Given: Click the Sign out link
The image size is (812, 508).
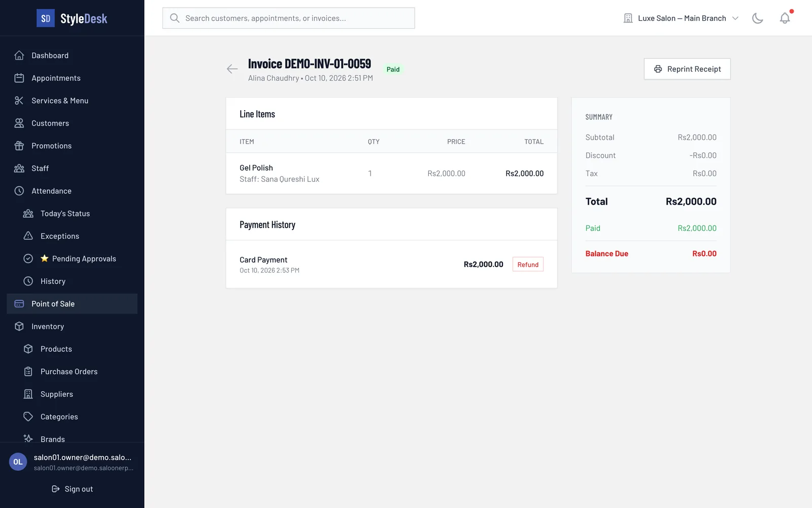Looking at the screenshot, I should click(72, 489).
